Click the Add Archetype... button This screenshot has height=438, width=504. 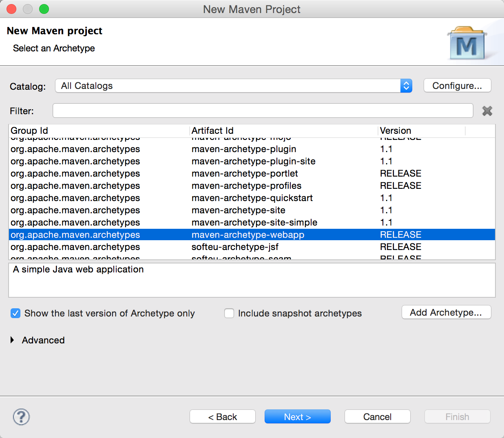point(446,312)
